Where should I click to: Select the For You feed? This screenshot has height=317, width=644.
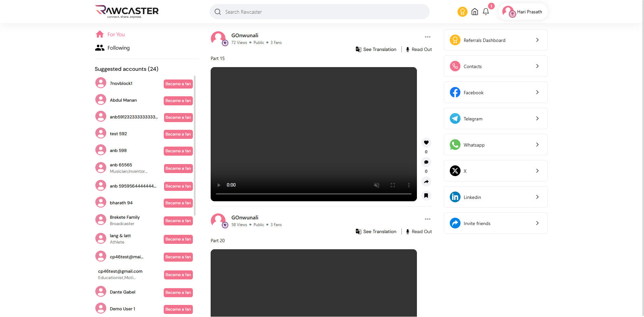pyautogui.click(x=116, y=35)
